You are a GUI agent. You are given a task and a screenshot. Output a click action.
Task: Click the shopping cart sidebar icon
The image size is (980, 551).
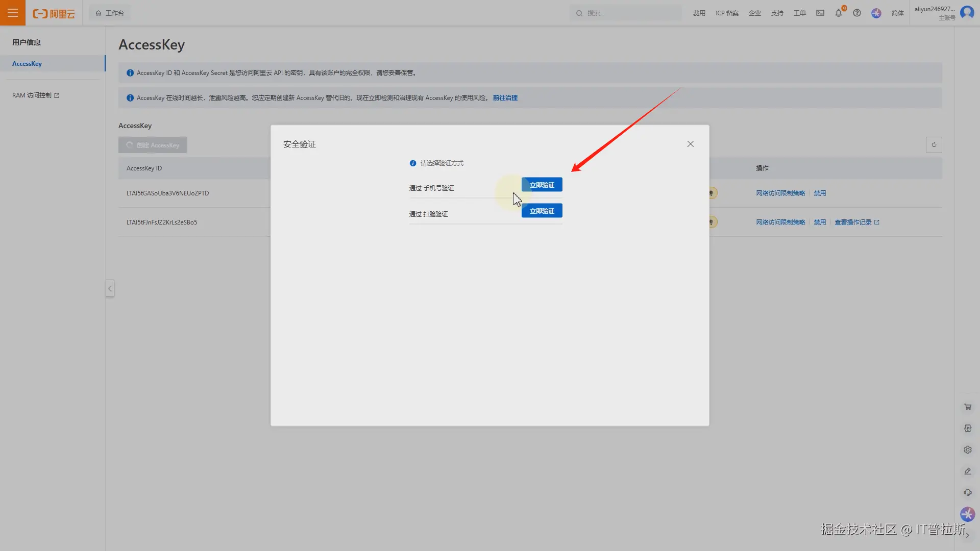[x=968, y=407]
